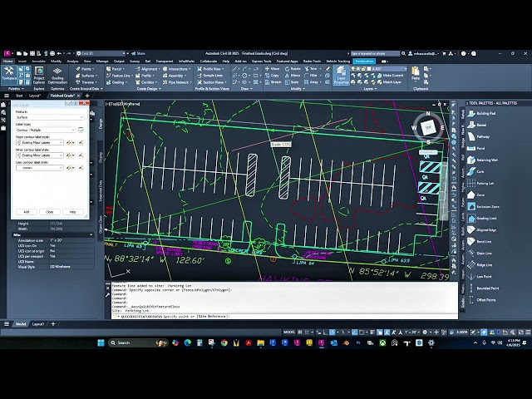Open Layer Properties manager
This screenshot has height=399, width=532.
pyautogui.click(x=341, y=76)
